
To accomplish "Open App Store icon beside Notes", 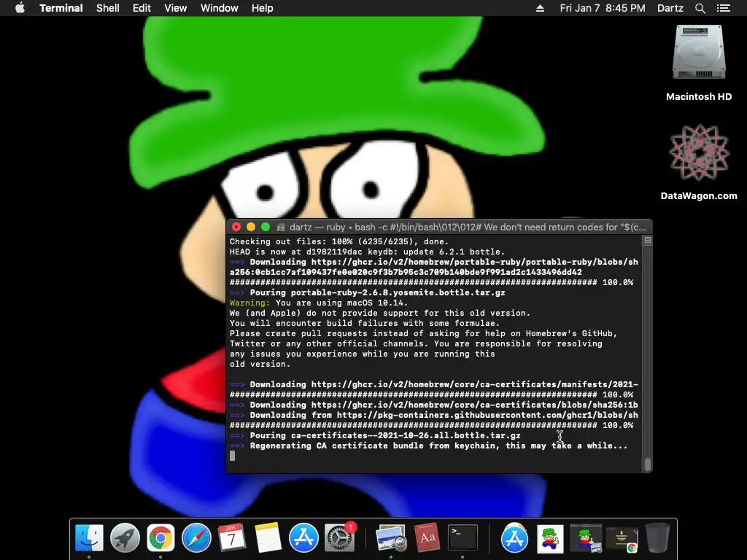I will [303, 537].
